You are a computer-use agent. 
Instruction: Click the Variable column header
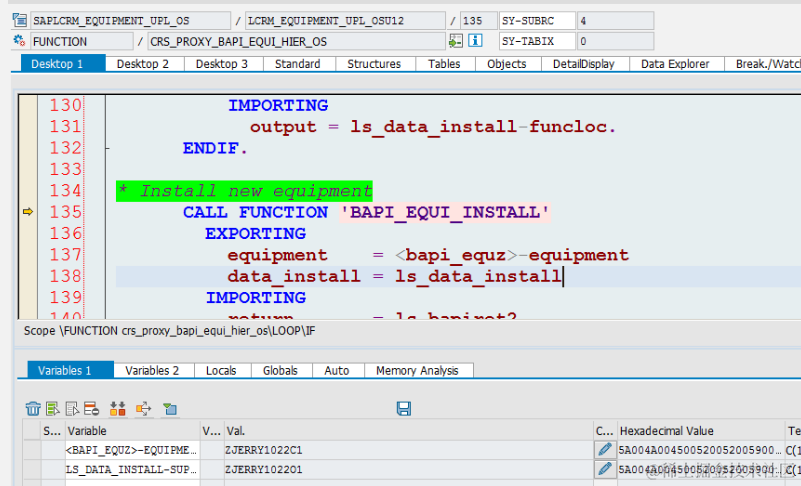pyautogui.click(x=132, y=431)
